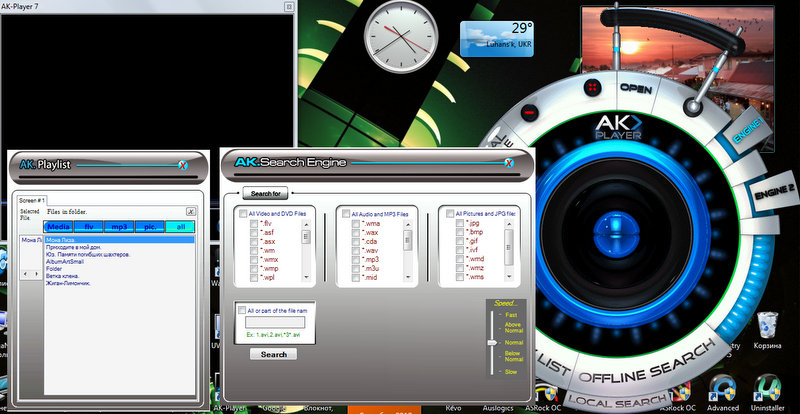Click up arrow of video formats list
This screenshot has height=414, width=800.
pos(306,224)
